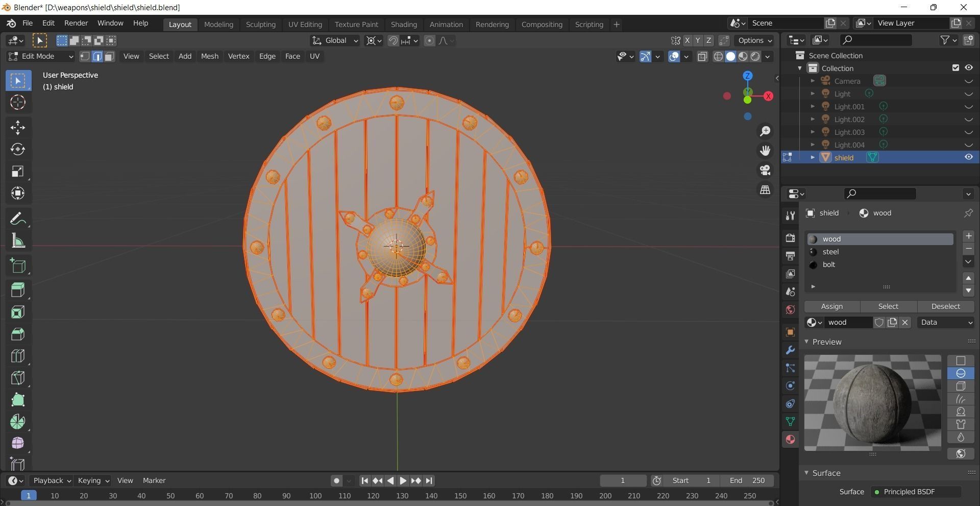This screenshot has width=980, height=506.
Task: Switch to the Shading workspace
Action: click(404, 25)
